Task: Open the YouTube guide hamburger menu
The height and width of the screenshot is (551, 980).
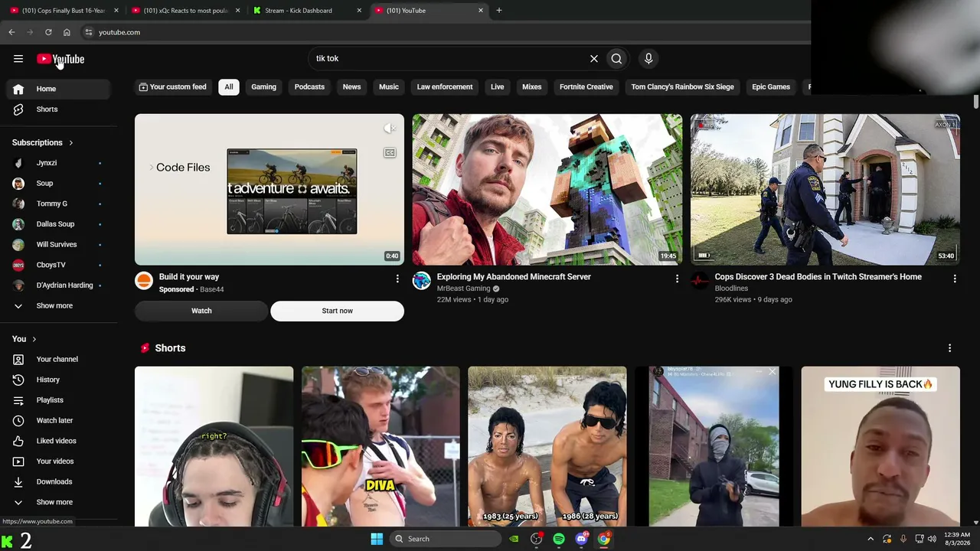Action: coord(18,59)
